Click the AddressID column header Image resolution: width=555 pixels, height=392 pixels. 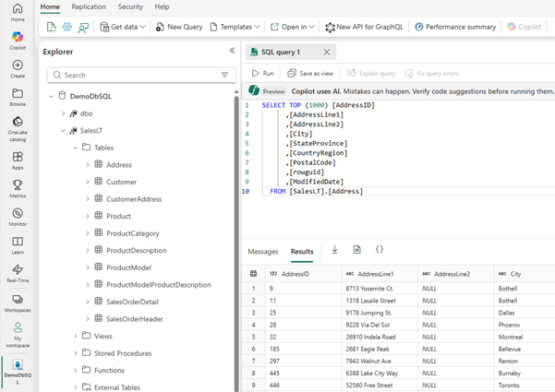point(303,274)
